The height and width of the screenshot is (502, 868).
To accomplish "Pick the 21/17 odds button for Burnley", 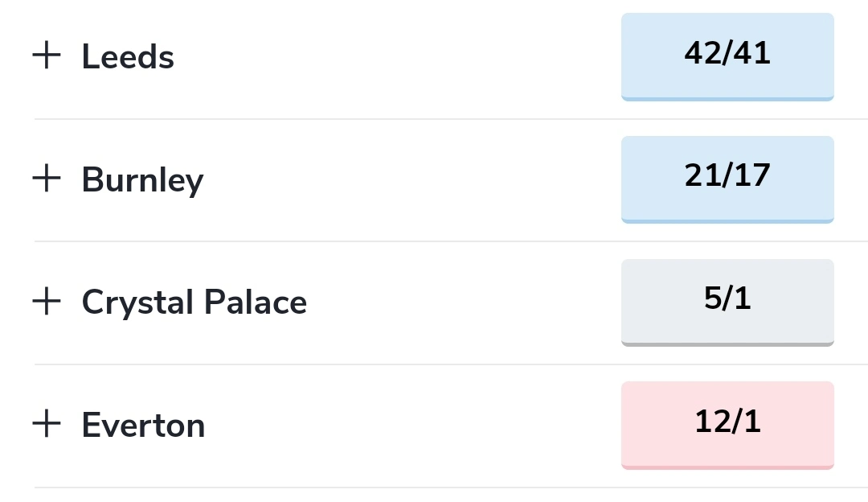I will 727,178.
